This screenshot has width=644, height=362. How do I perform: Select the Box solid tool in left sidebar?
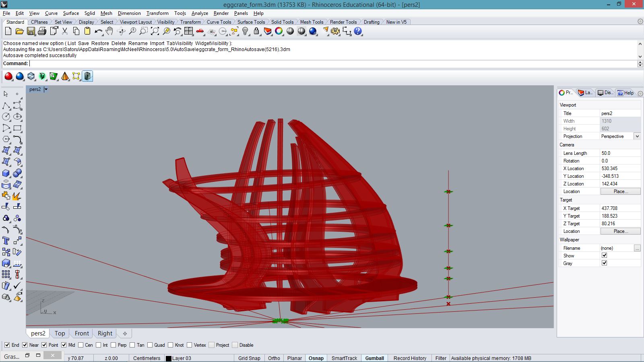click(6, 173)
